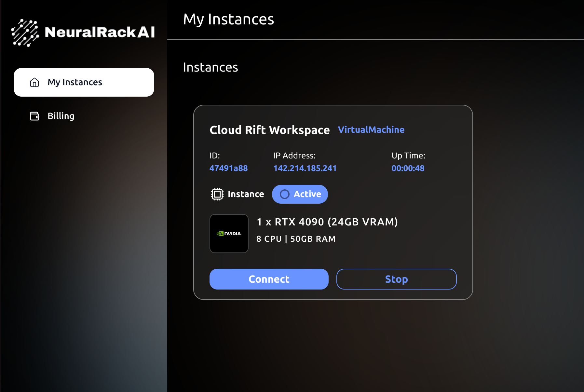Screen dimensions: 584x392
Task: Click the IP address 142.214.185.241
Action: (x=305, y=168)
